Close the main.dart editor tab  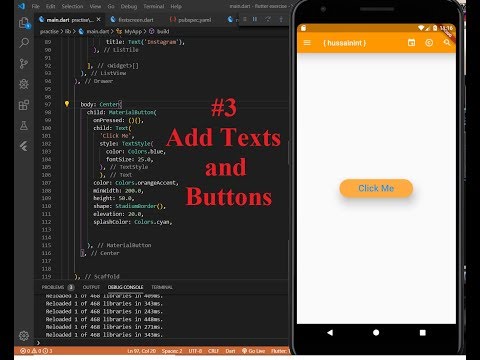[x=99, y=20]
